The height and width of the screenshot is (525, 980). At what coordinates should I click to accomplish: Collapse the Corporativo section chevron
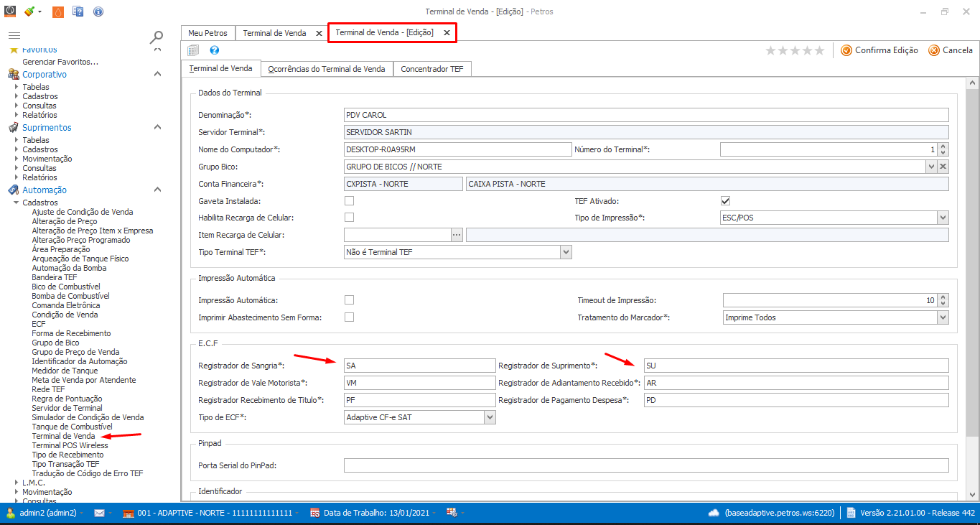tap(158, 74)
